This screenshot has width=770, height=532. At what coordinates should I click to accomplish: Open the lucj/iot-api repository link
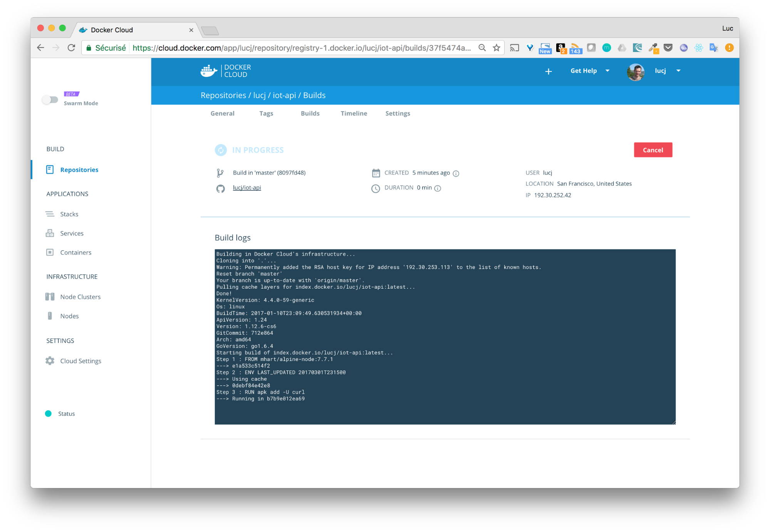point(247,187)
